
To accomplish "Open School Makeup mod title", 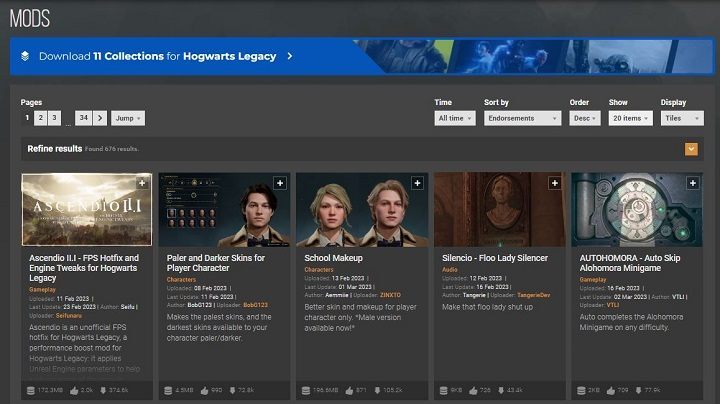I will tap(333, 258).
